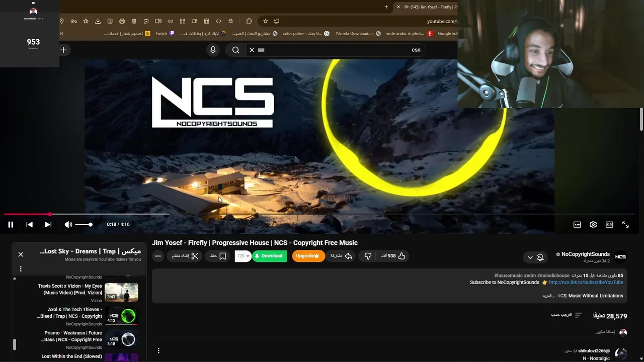
Task: Open the browser extensions puzzle icon
Action: tap(249, 21)
